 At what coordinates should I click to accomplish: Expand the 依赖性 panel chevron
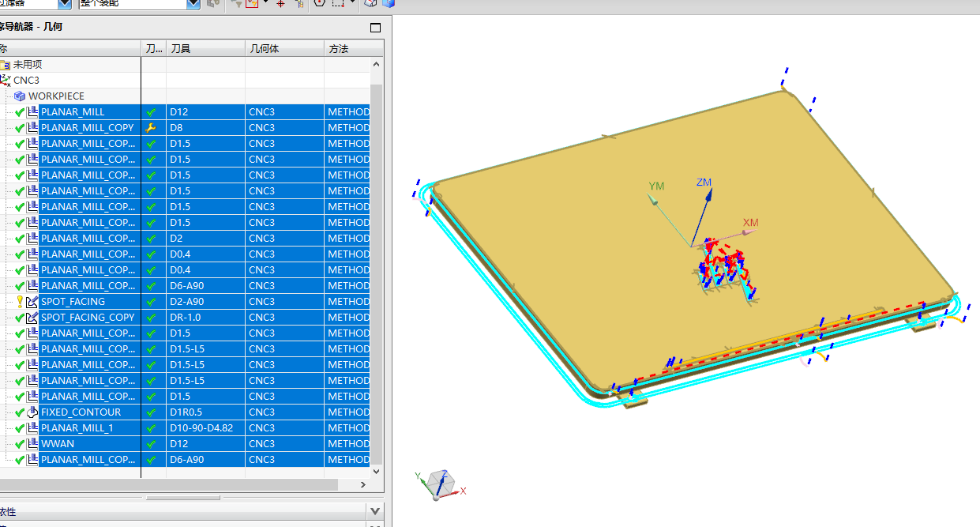375,511
